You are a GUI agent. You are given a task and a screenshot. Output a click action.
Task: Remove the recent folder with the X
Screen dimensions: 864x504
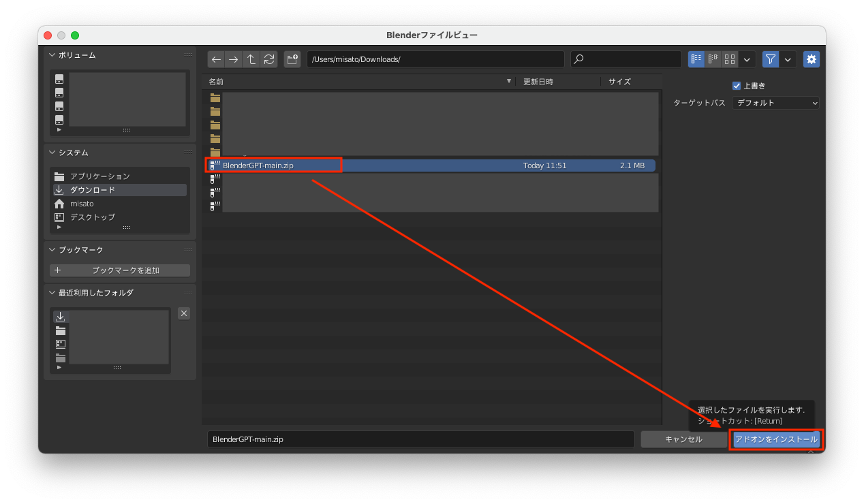[183, 313]
